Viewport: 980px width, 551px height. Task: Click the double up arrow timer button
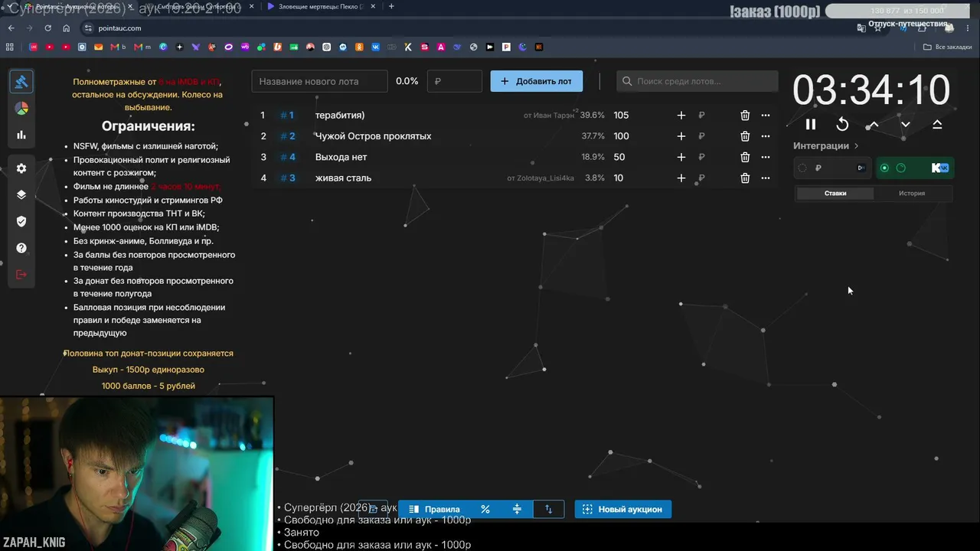937,124
